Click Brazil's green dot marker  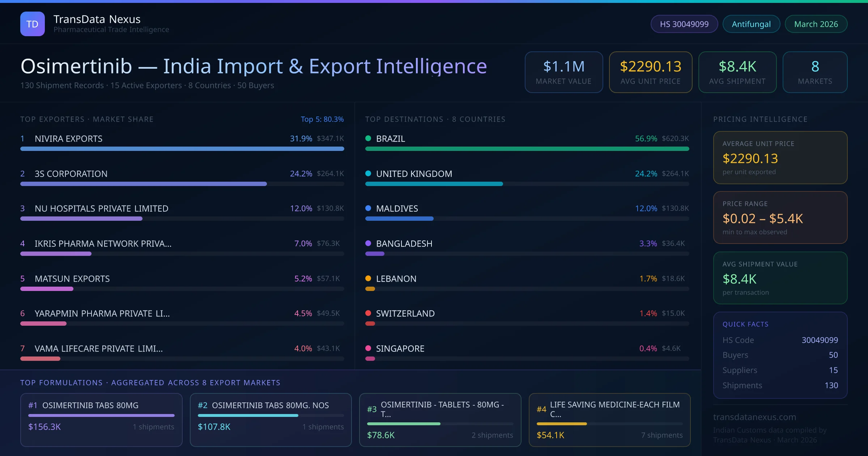coord(368,138)
